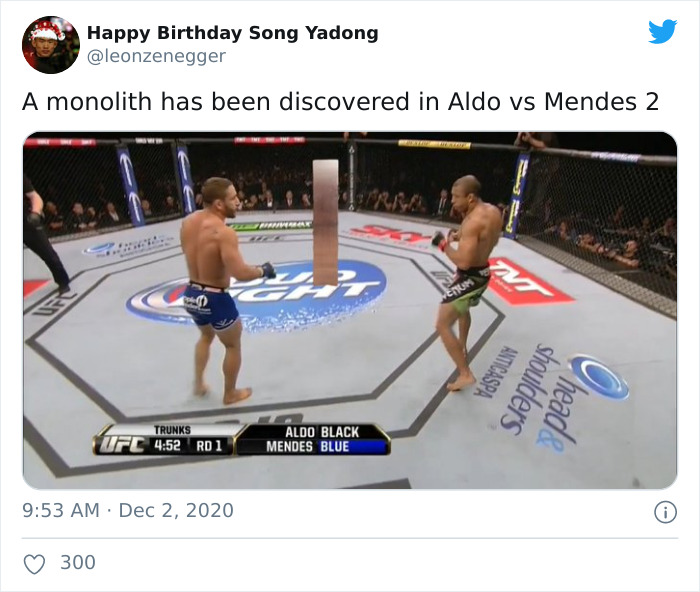Click the UFC logo on the scoreboard
This screenshot has height=592, width=700.
[121, 445]
